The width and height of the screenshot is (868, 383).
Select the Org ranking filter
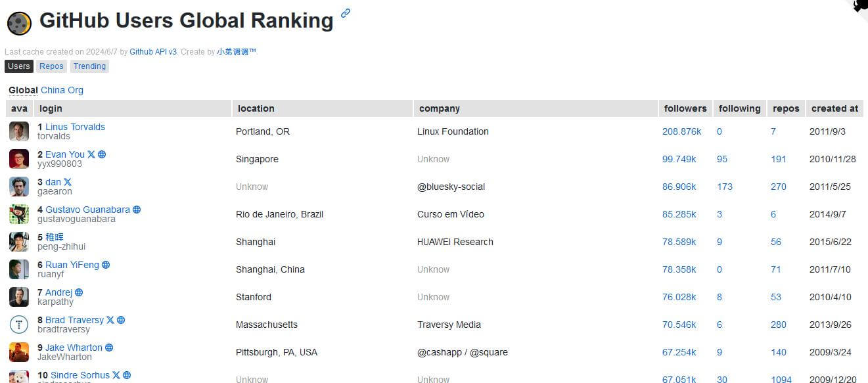pyautogui.click(x=76, y=90)
